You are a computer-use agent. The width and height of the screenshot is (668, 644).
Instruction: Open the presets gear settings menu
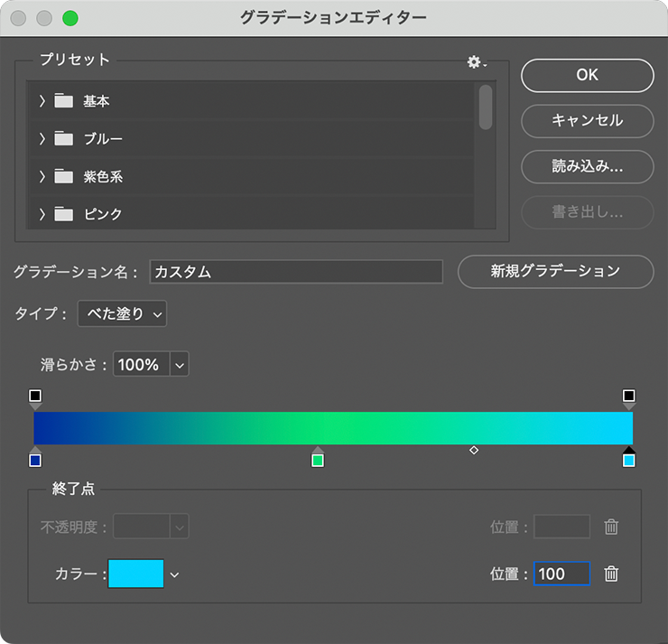pos(475,61)
